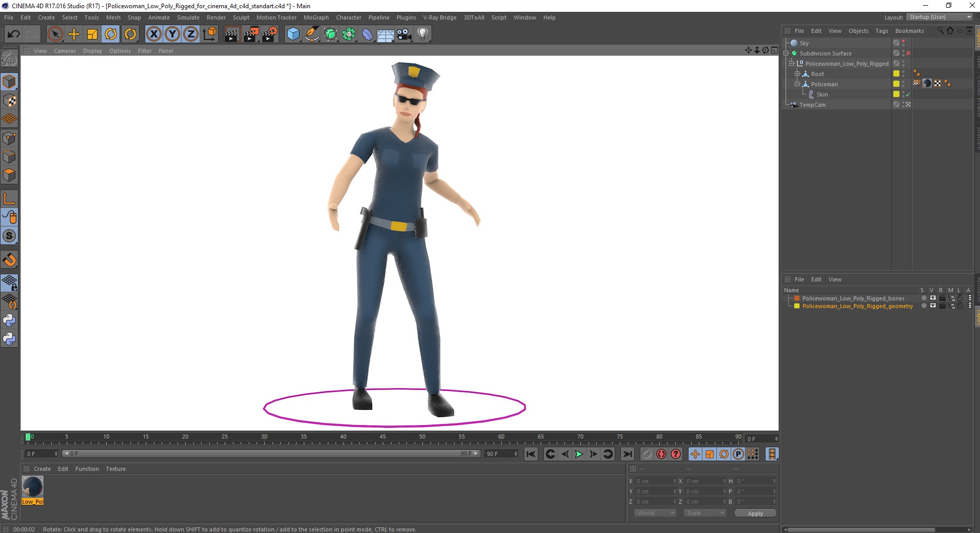The height and width of the screenshot is (533, 980).
Task: Toggle the X axis lock
Action: [153, 34]
